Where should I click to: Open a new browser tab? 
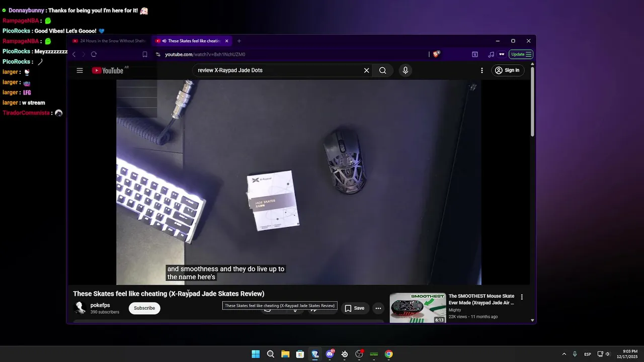click(x=239, y=41)
